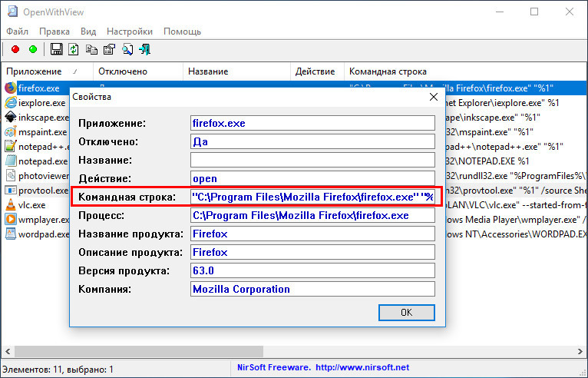The image size is (588, 378).
Task: Click the Find toolbar icon
Action: [x=127, y=49]
